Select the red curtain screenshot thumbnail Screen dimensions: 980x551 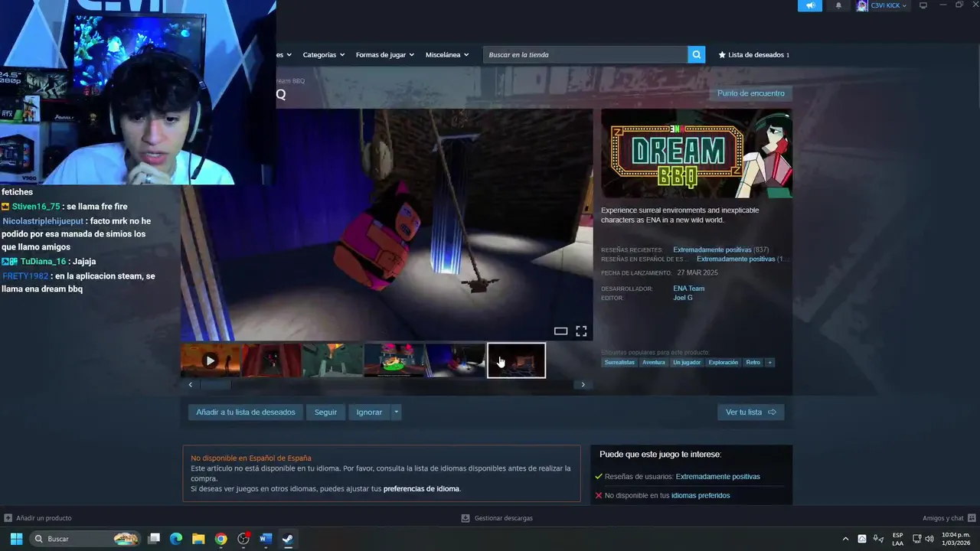pos(271,360)
